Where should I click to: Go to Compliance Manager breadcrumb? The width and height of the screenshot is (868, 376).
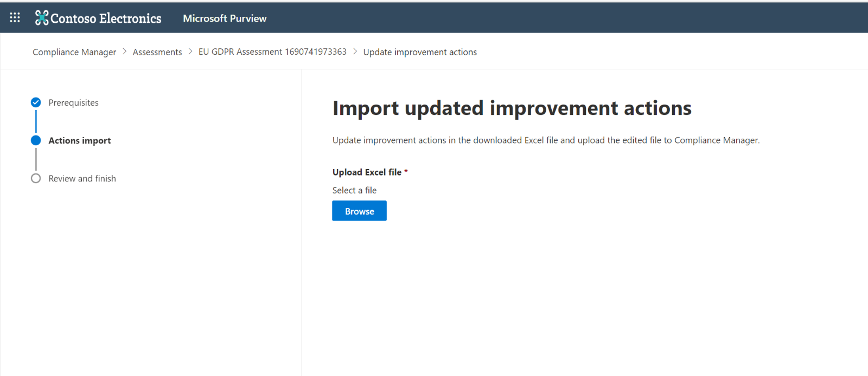(74, 52)
